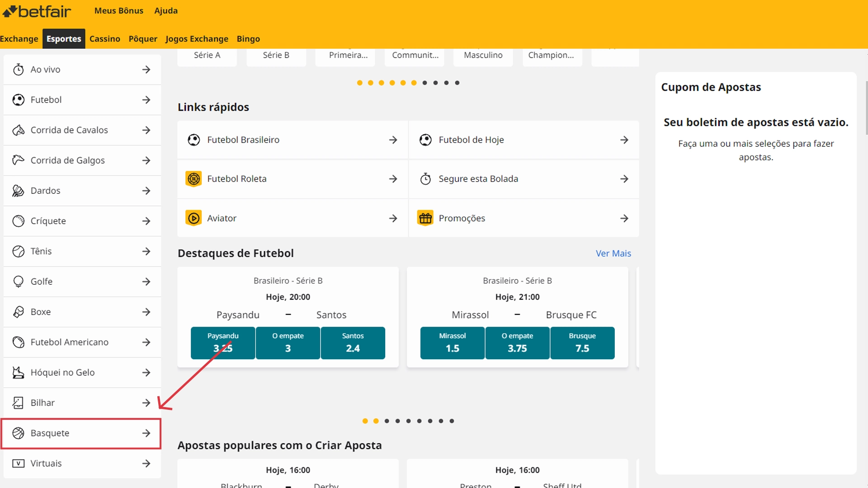Click the Futebol Brasileiro ball icon
868x488 pixels.
click(x=194, y=140)
